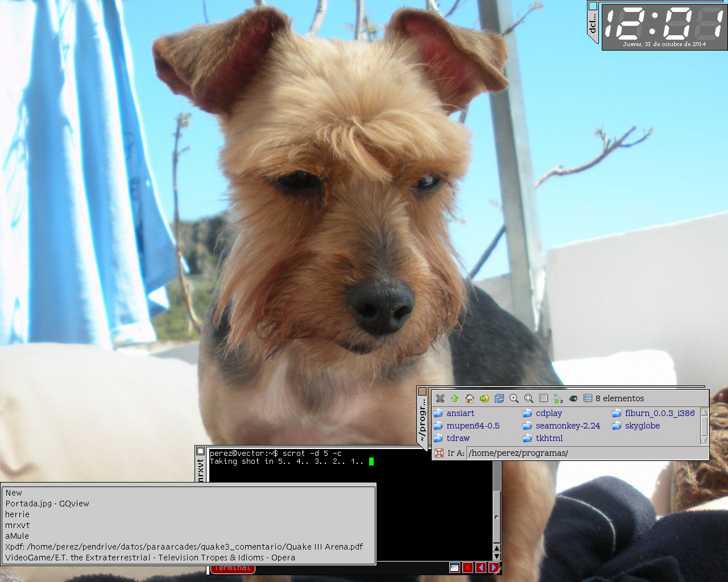Open the seamonkey-2.24 folder
Viewport: 728px width, 582px height.
561,426
